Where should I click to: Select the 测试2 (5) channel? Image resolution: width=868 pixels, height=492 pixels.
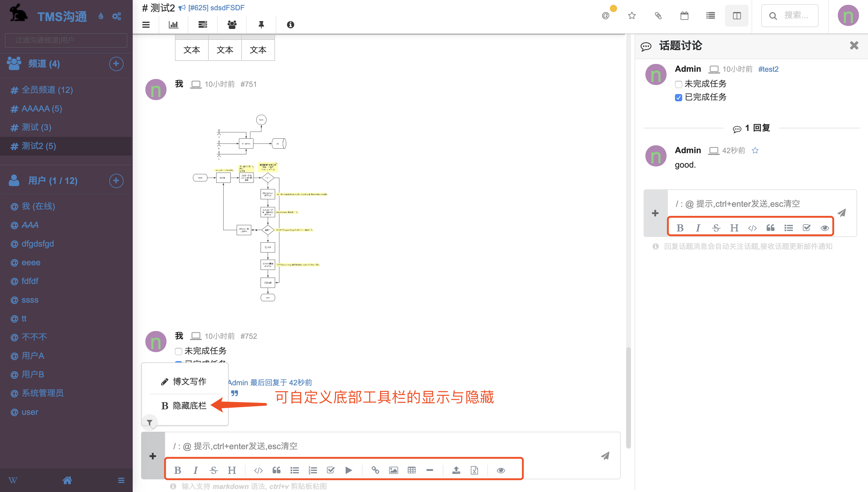[66, 146]
